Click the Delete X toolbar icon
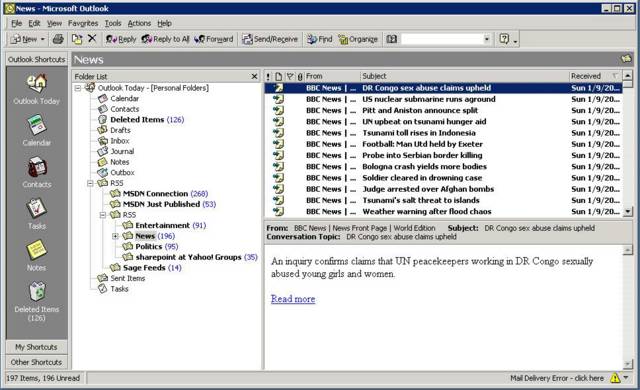The image size is (640, 390). (x=92, y=39)
